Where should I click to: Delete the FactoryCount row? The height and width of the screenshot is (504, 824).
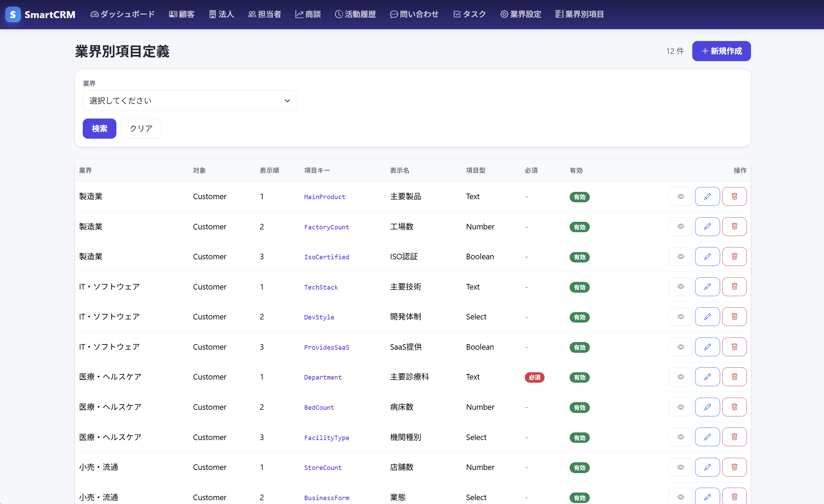(734, 227)
